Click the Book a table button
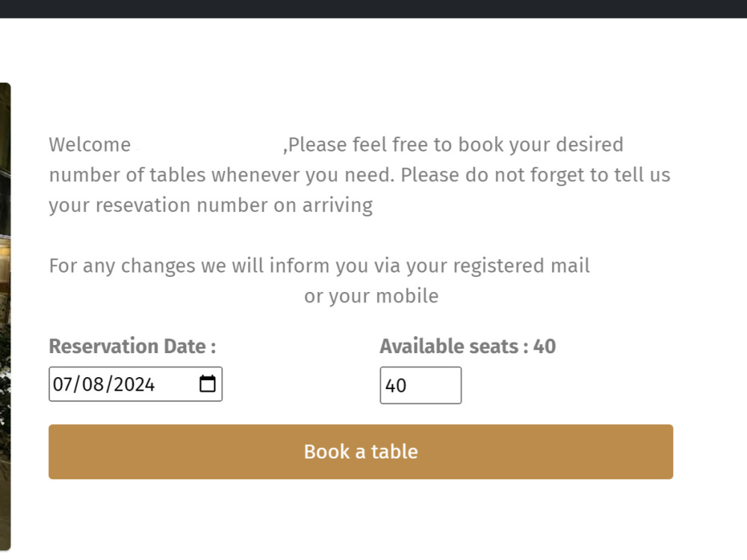747x560 pixels. 361,452
